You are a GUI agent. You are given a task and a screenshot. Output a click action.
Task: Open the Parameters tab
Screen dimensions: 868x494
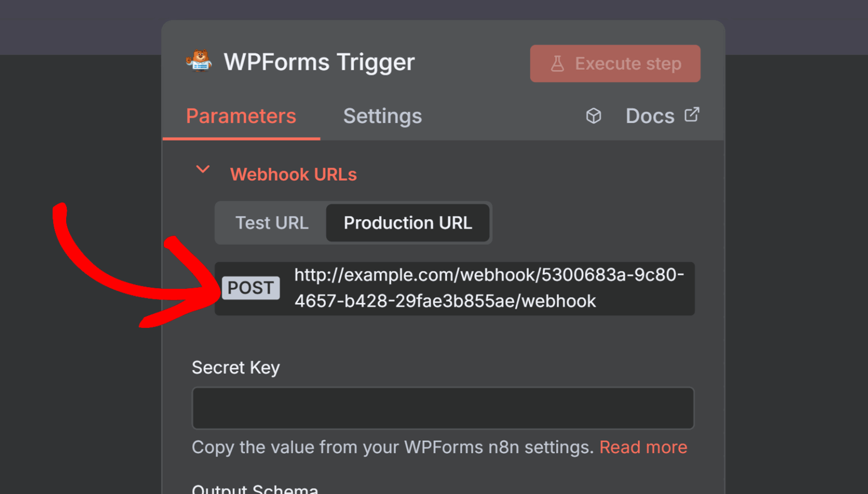[x=241, y=116]
